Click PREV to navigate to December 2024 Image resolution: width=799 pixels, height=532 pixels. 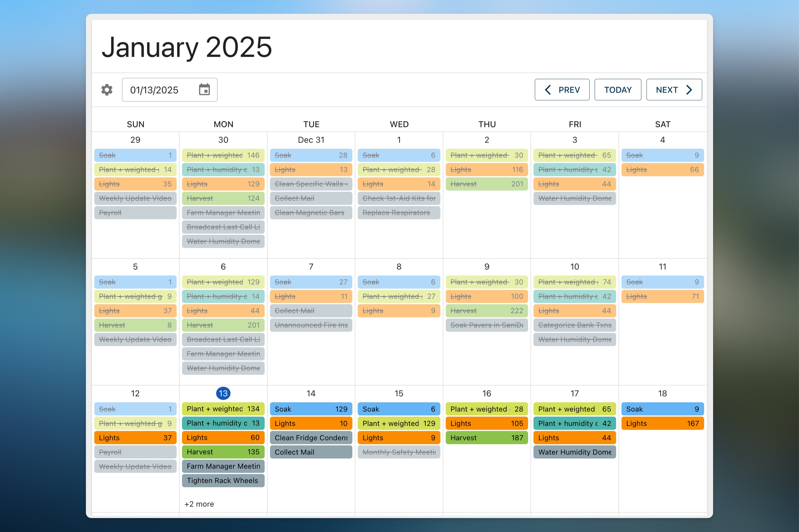(x=560, y=90)
